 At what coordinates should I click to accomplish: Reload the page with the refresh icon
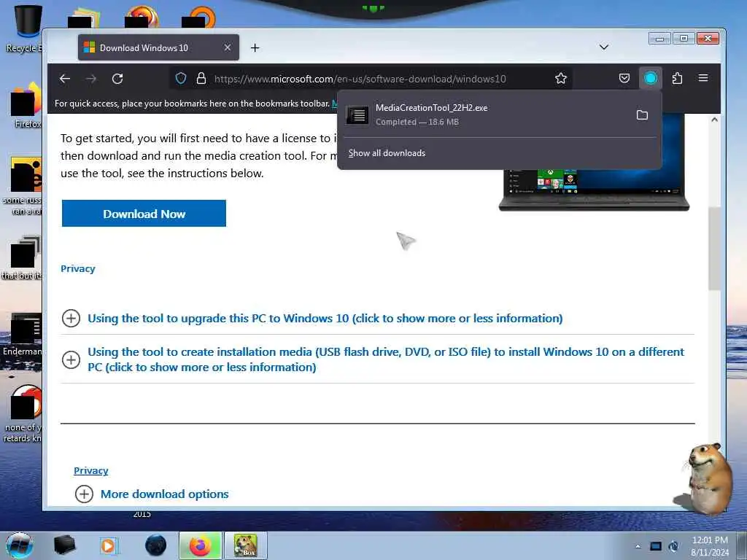coord(117,79)
